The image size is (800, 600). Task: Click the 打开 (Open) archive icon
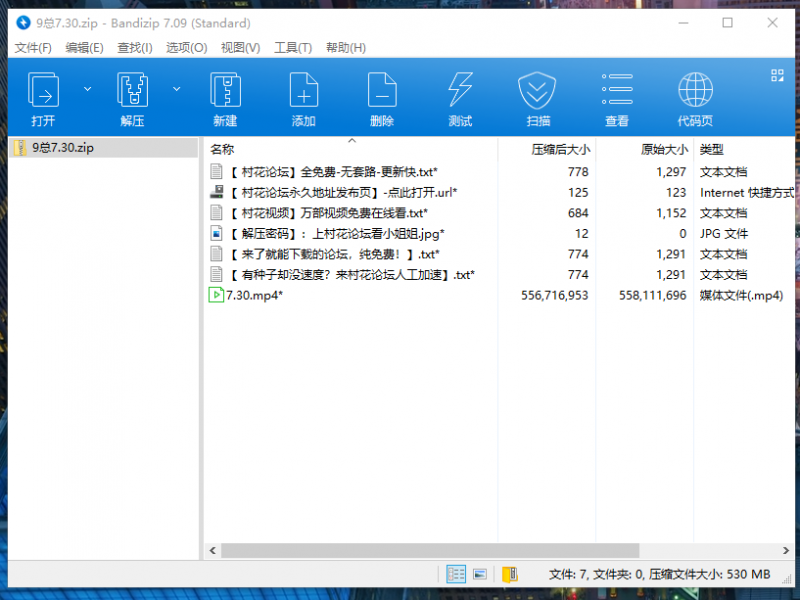click(x=43, y=92)
